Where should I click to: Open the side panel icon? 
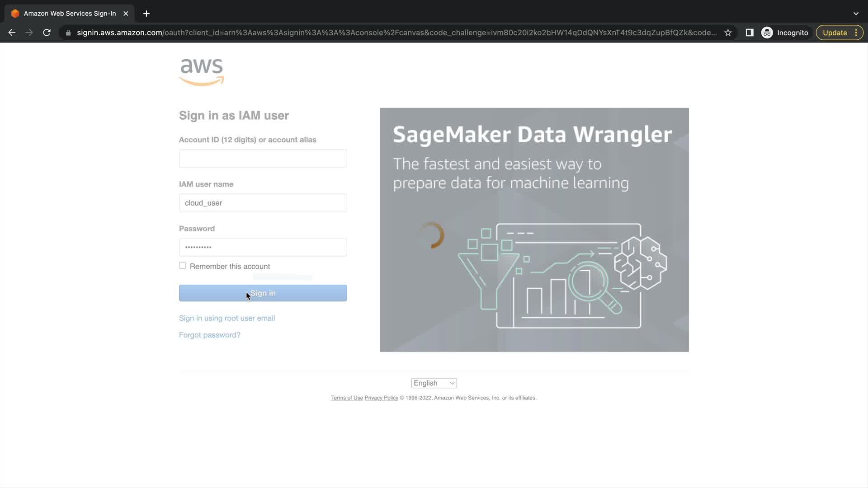point(749,33)
